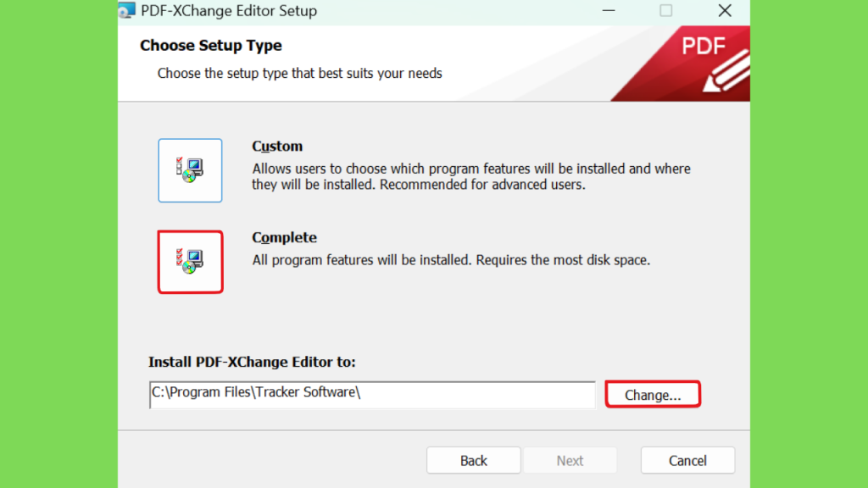Go Back to the previous step
The width and height of the screenshot is (868, 488).
[473, 460]
